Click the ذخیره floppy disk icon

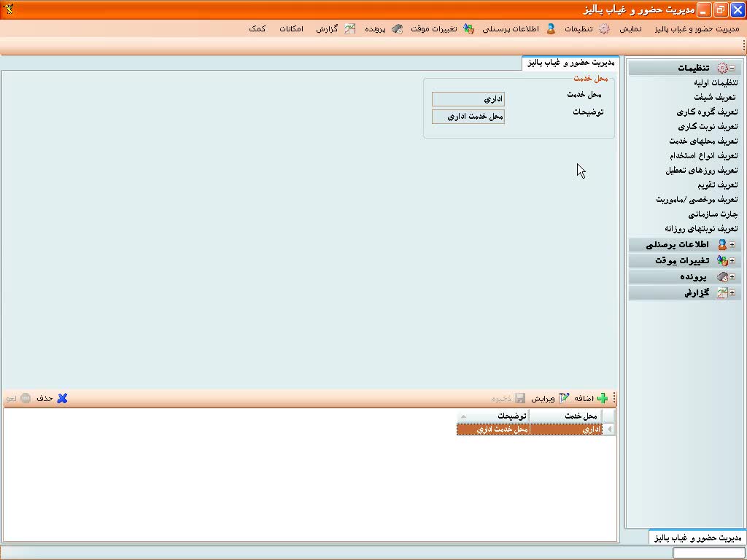(x=520, y=398)
